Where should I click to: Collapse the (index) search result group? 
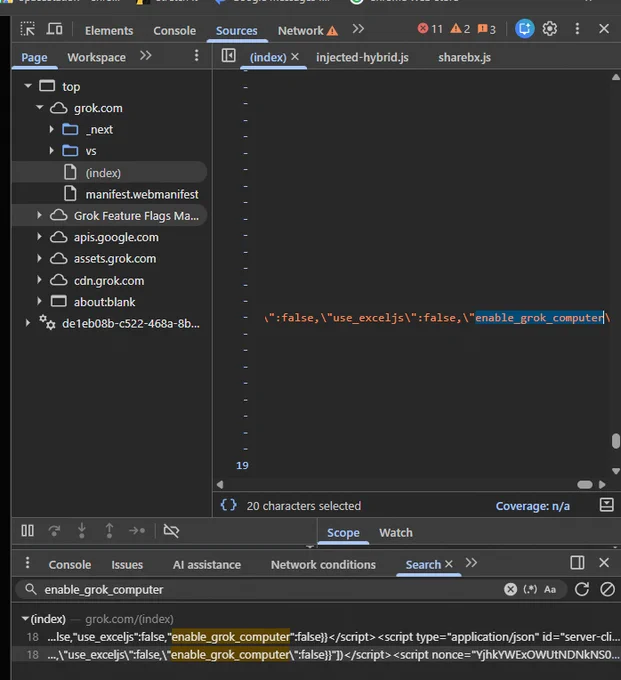tap(26, 618)
